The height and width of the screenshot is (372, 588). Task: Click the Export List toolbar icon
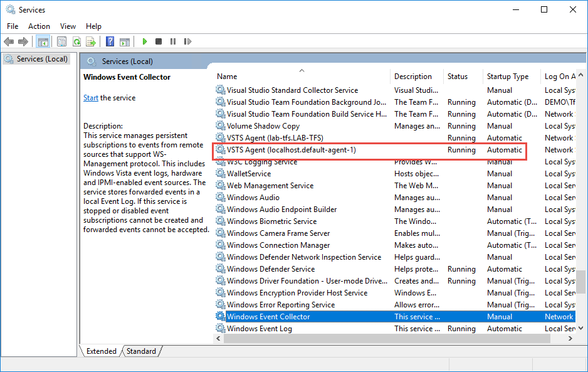coord(91,42)
